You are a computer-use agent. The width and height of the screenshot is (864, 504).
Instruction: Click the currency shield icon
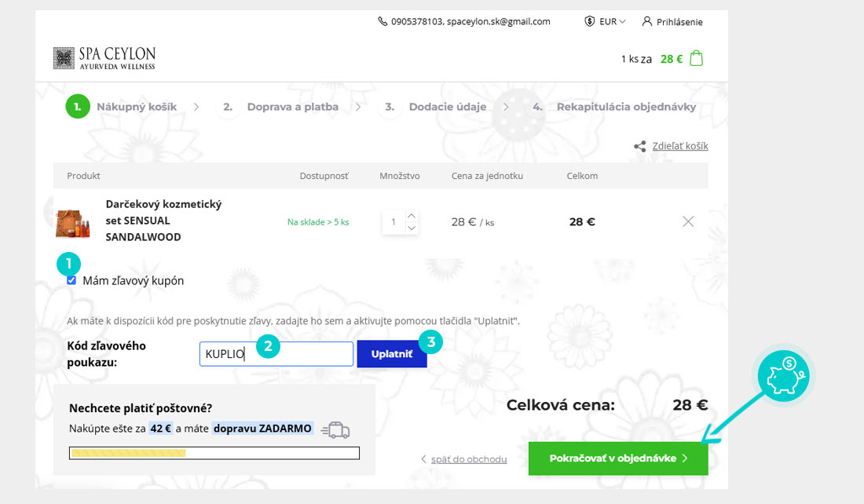tap(590, 21)
